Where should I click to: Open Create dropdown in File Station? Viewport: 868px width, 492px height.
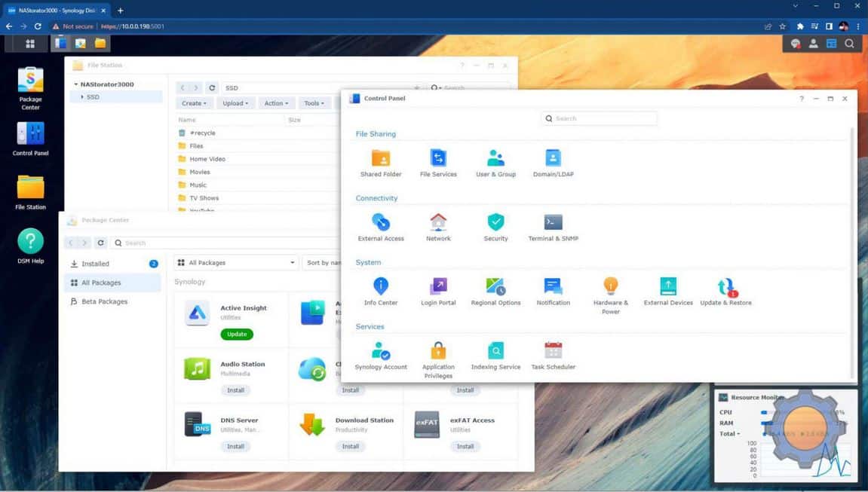(x=194, y=103)
